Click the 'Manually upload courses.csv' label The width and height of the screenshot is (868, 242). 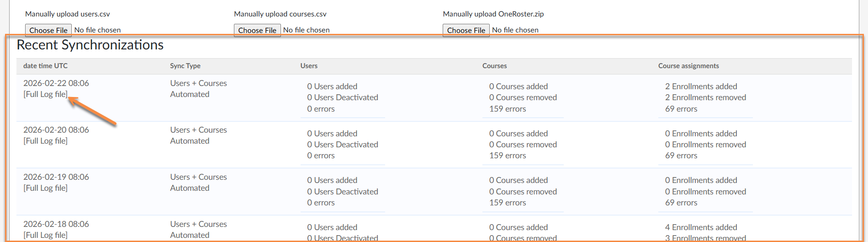point(280,14)
